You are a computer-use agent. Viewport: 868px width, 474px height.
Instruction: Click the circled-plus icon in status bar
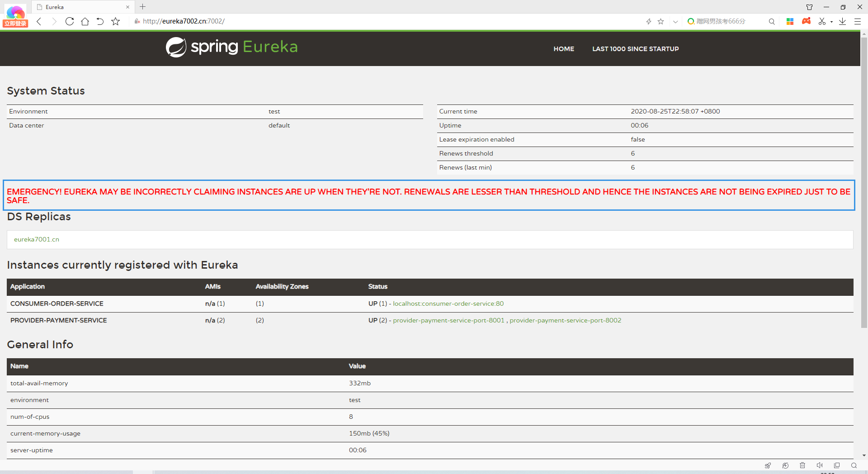click(x=785, y=465)
